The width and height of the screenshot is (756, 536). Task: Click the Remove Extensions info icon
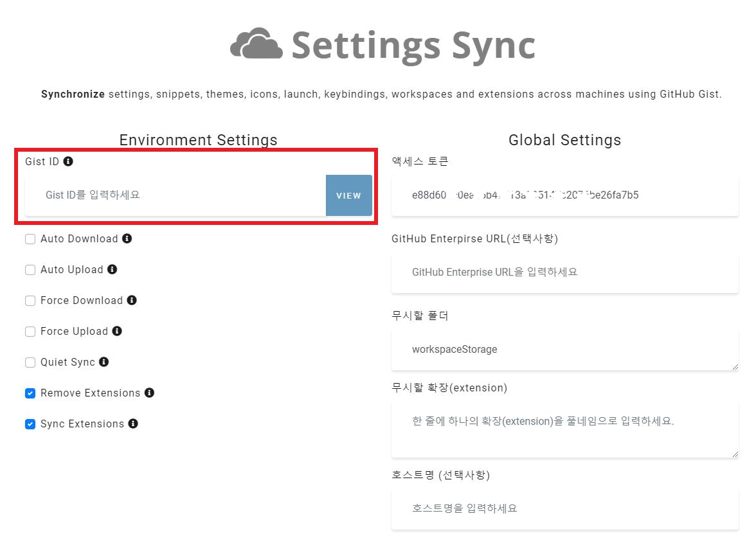click(x=149, y=393)
